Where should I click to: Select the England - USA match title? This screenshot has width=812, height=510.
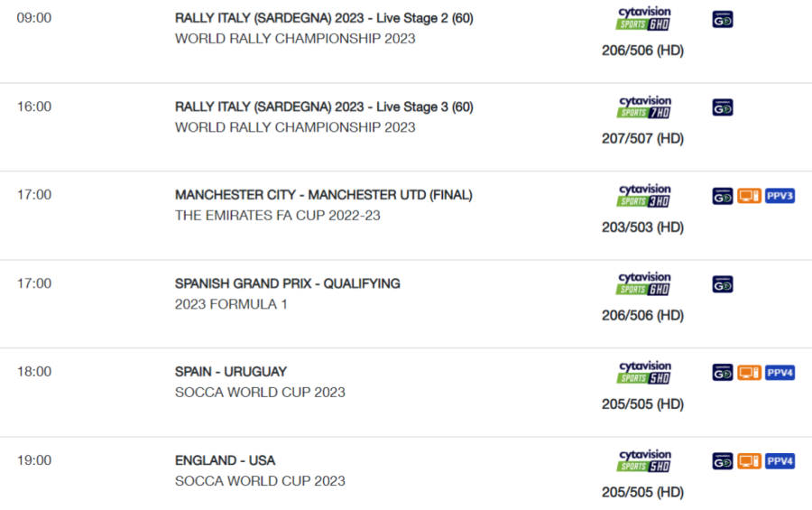coord(226,460)
